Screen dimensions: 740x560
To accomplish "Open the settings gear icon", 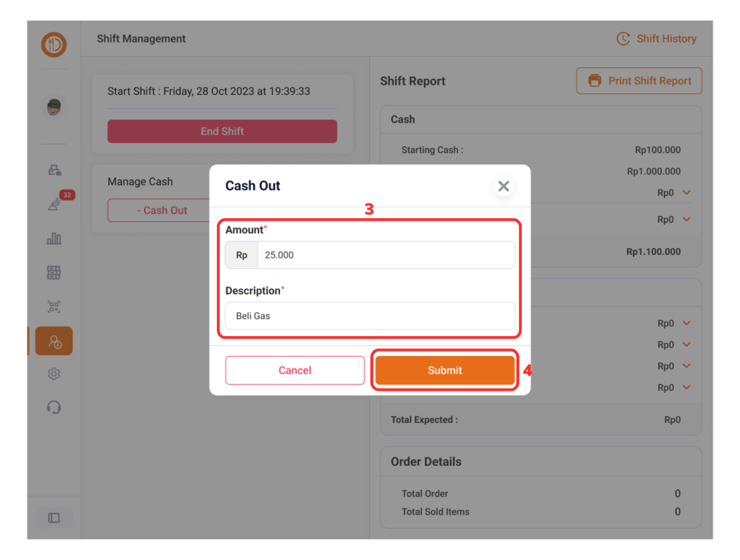I will click(x=54, y=374).
